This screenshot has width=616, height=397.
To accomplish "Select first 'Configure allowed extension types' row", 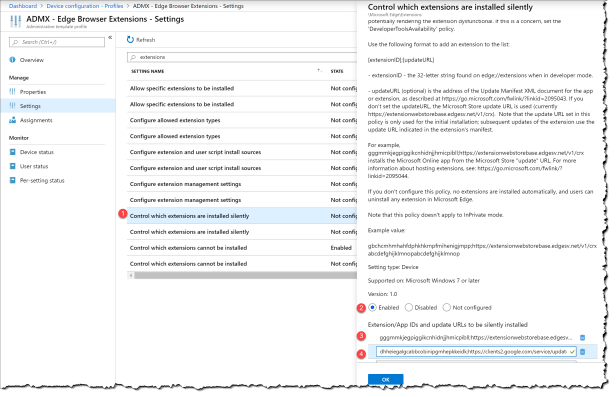I will click(242, 120).
